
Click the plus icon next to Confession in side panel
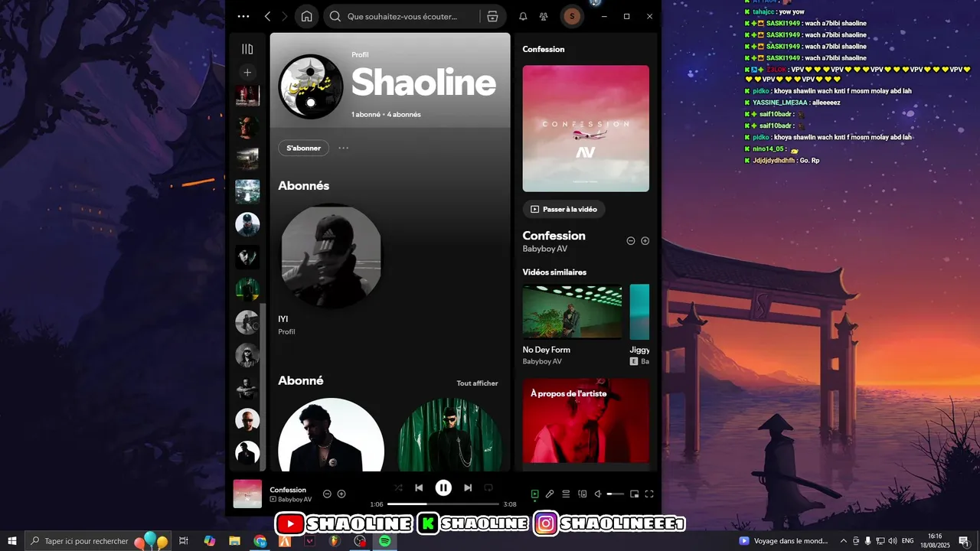(645, 240)
